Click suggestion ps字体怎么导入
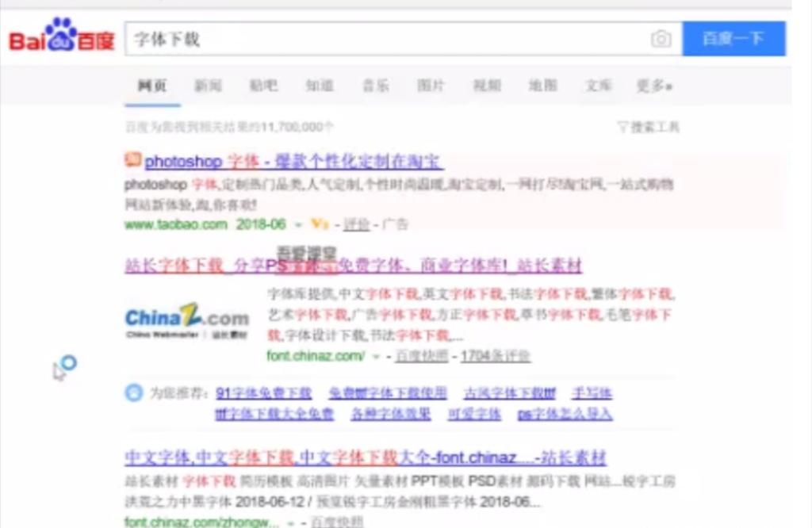Image resolution: width=812 pixels, height=528 pixels. 565,414
